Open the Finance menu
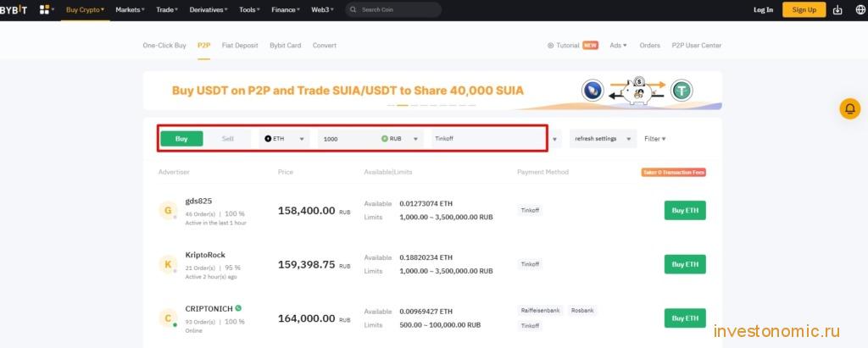This screenshot has height=348, width=868. [286, 10]
